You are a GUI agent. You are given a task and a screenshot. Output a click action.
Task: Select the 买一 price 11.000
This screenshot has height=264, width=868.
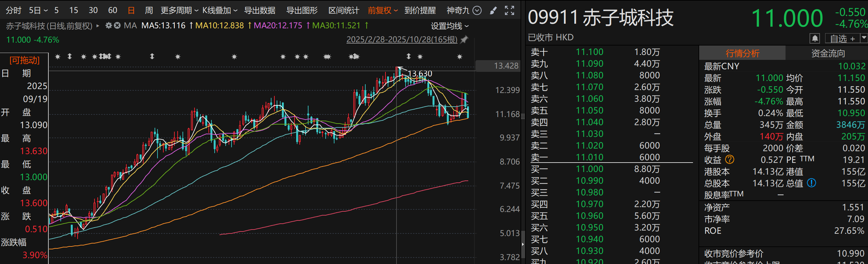(589, 169)
